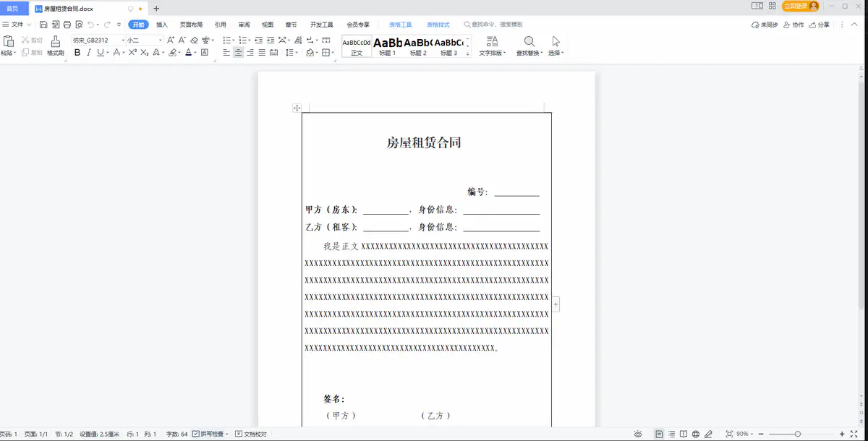Switch to the Insert (插入) ribbon tab

point(162,25)
